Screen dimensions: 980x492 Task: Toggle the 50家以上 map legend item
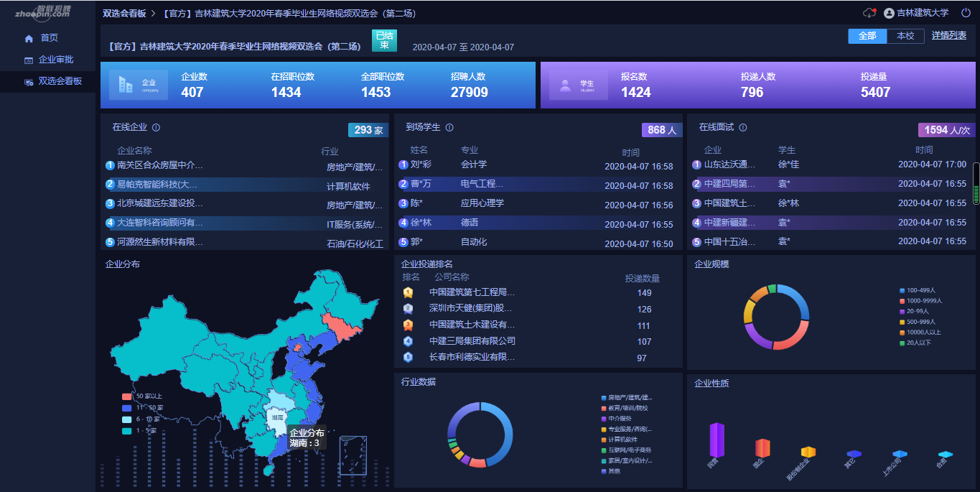click(143, 396)
